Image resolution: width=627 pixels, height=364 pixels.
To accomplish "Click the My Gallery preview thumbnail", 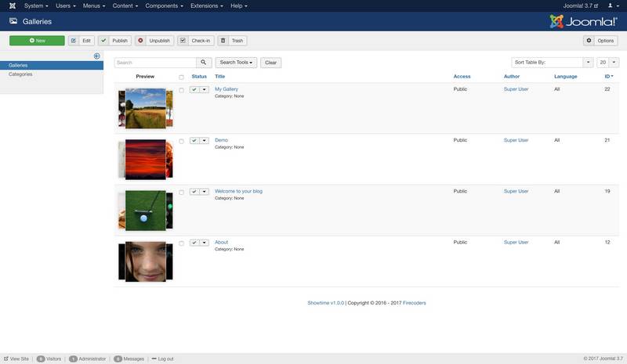I will click(x=145, y=108).
